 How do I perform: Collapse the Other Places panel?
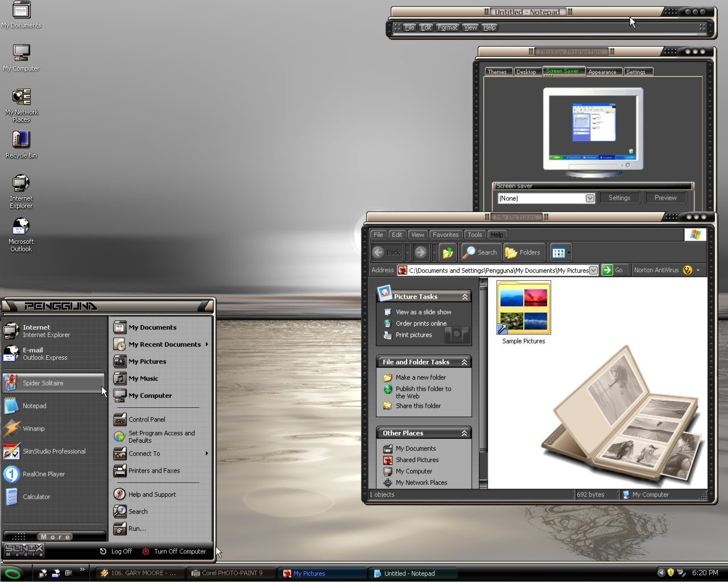(465, 433)
